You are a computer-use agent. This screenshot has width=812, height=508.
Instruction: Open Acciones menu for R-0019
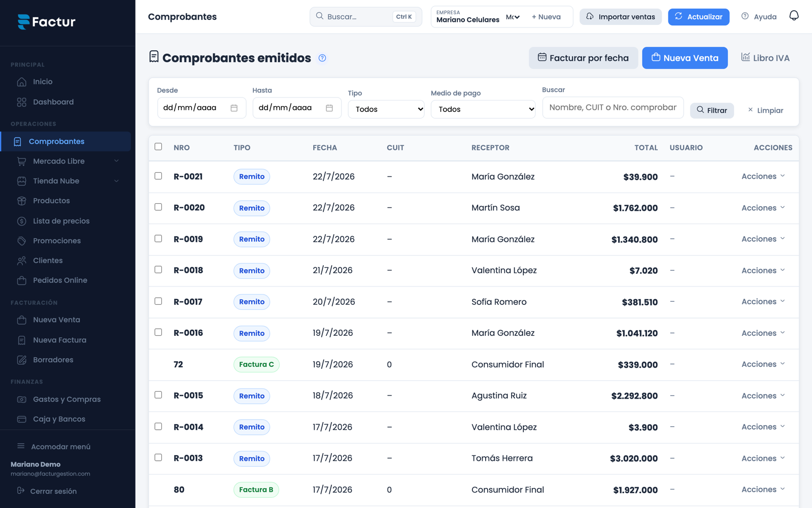click(x=763, y=239)
